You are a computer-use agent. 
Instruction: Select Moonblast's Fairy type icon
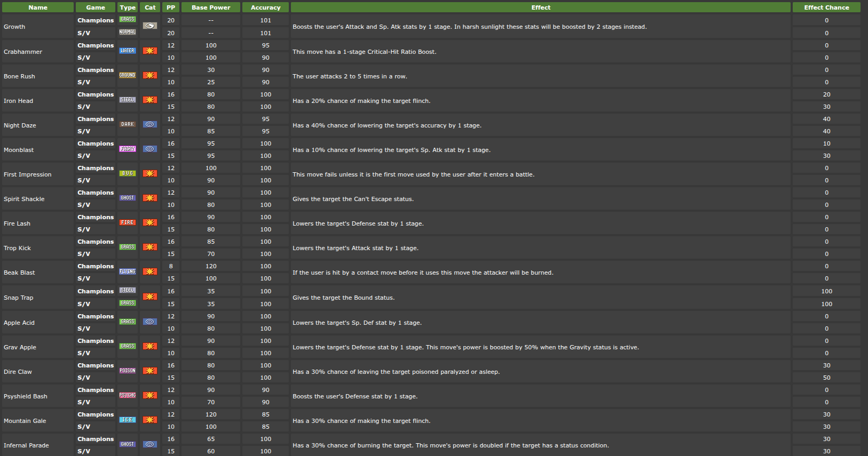[128, 149]
